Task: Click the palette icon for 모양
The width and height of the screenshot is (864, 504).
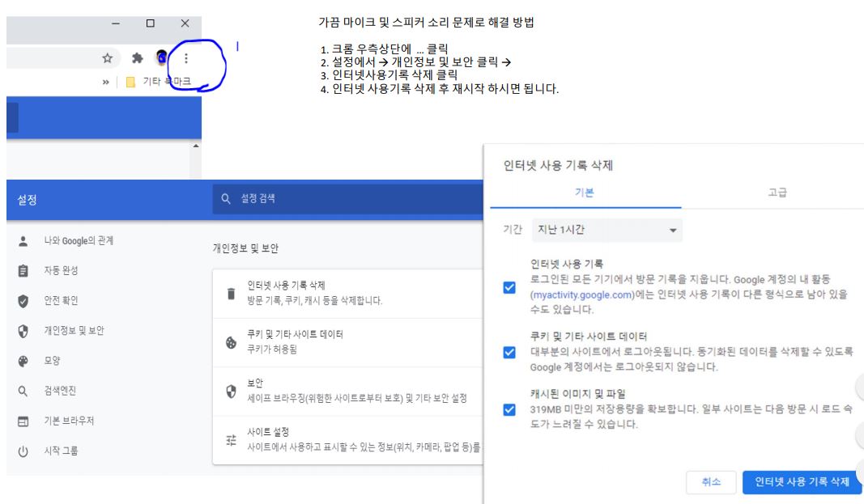Action: 23,361
